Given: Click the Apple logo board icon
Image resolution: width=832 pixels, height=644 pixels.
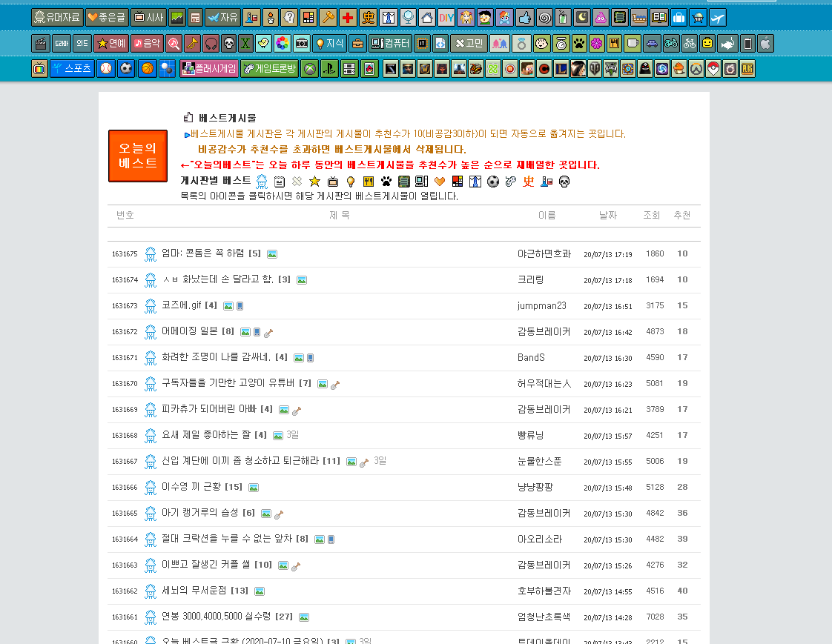Looking at the screenshot, I should tap(766, 43).
